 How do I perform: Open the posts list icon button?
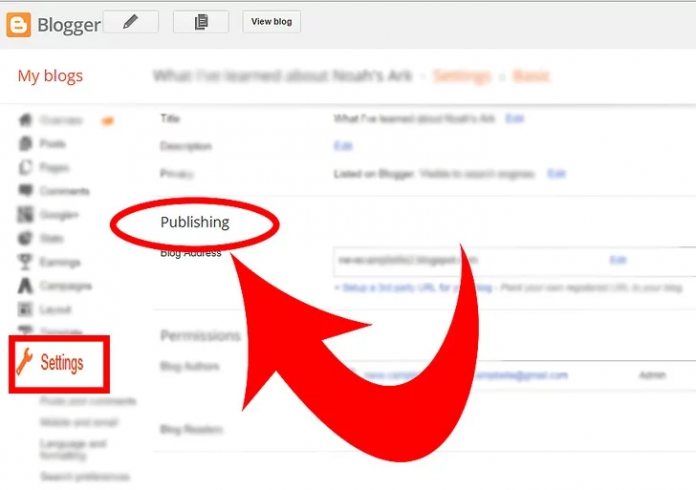200,22
